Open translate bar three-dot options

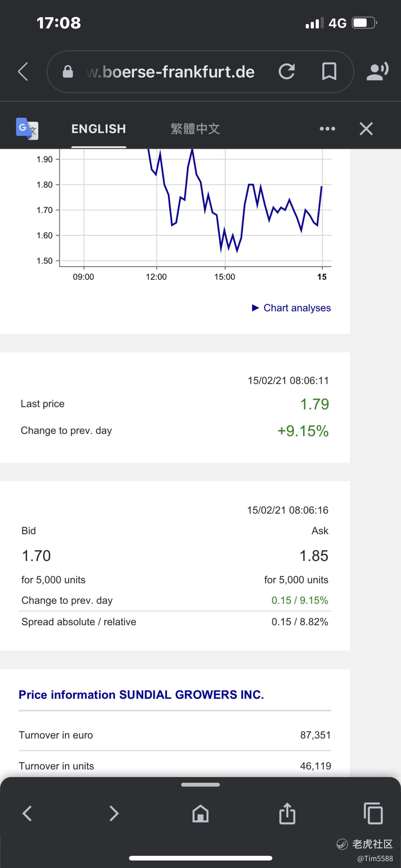click(327, 129)
